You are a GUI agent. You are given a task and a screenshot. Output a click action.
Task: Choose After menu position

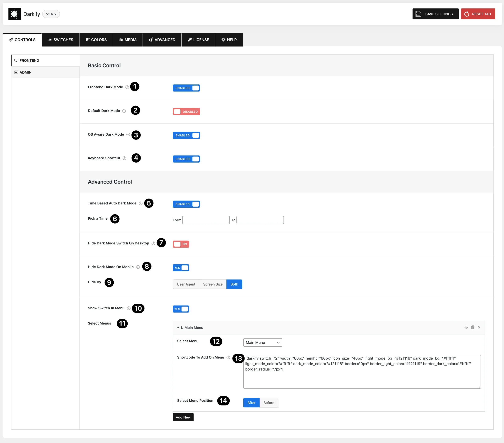251,403
